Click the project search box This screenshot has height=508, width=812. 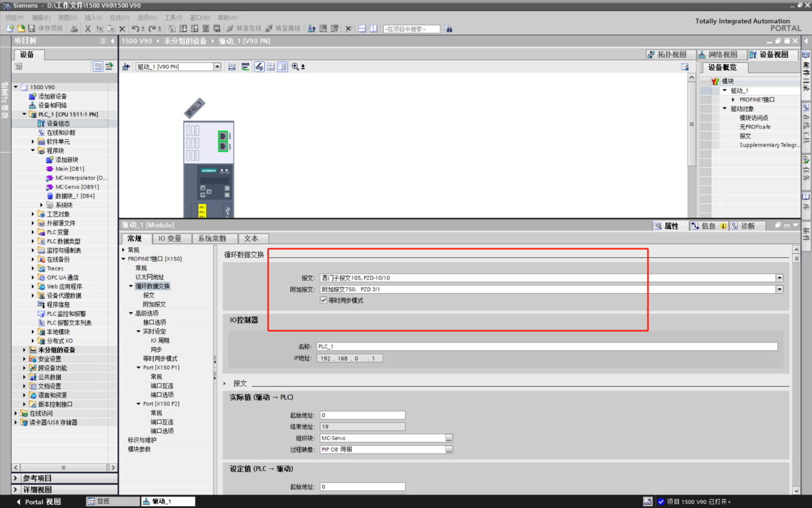411,29
